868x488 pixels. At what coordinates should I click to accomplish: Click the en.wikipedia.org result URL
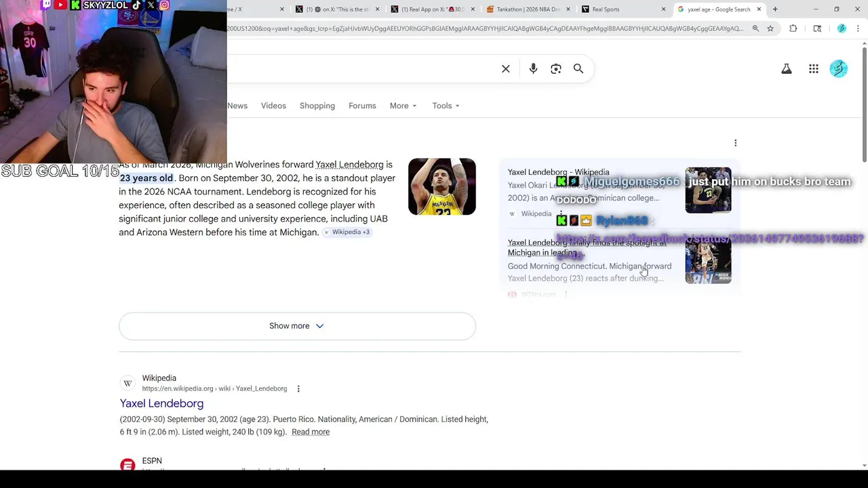214,389
